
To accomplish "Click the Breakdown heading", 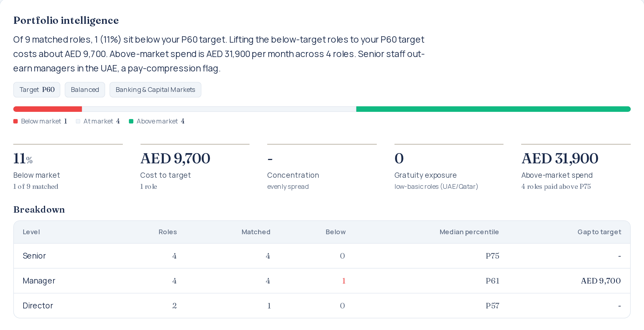I will pos(39,210).
